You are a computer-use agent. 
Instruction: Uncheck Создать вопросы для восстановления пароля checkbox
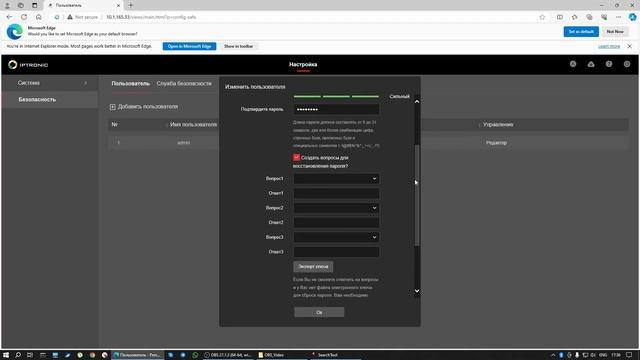[296, 157]
